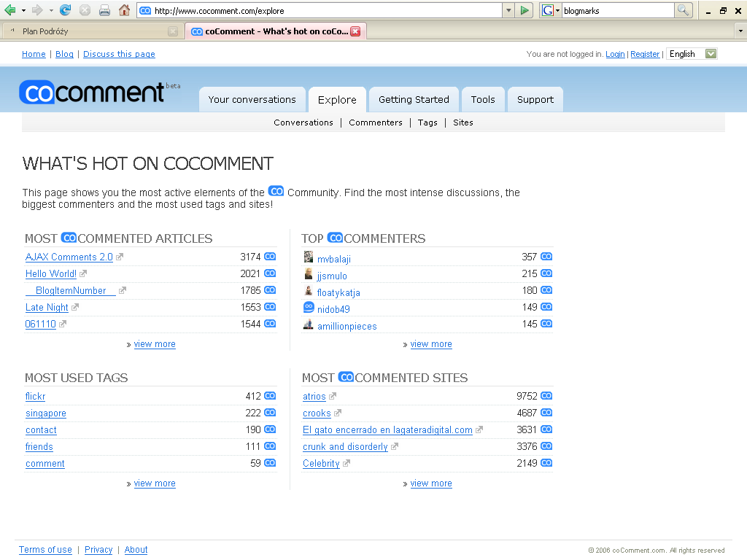The image size is (747, 560).
Task: Open the Google search engine selector
Action: (551, 10)
